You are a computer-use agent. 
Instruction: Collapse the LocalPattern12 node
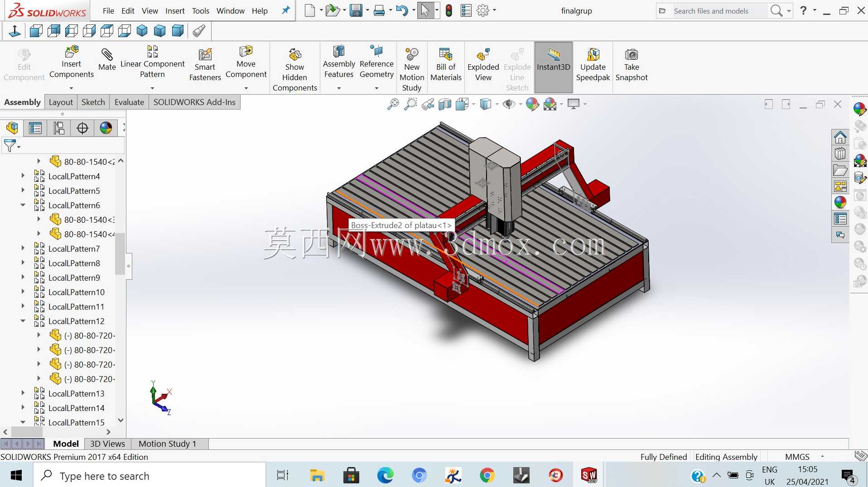(23, 320)
